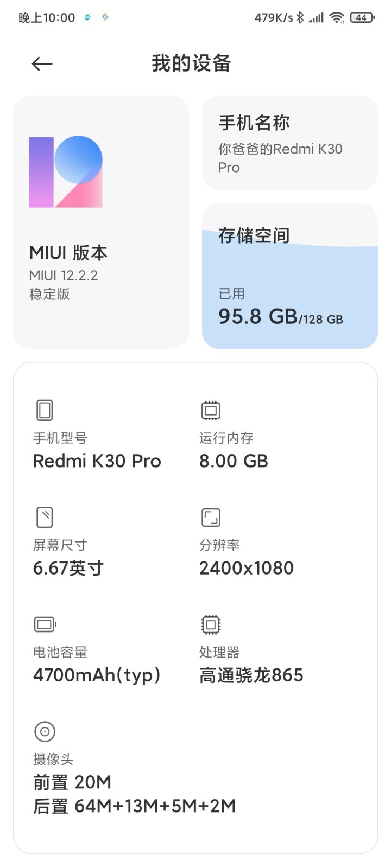391x868 pixels.
Task: Tap the processor icon
Action: pyautogui.click(x=211, y=624)
